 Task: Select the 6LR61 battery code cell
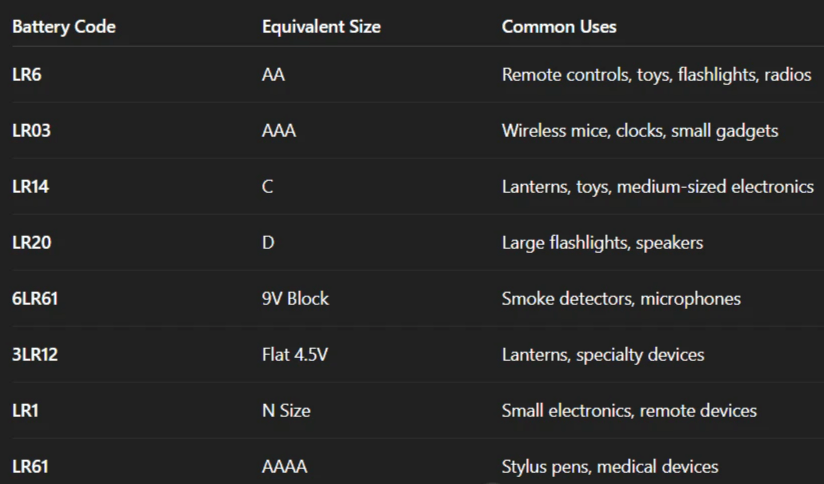point(36,299)
